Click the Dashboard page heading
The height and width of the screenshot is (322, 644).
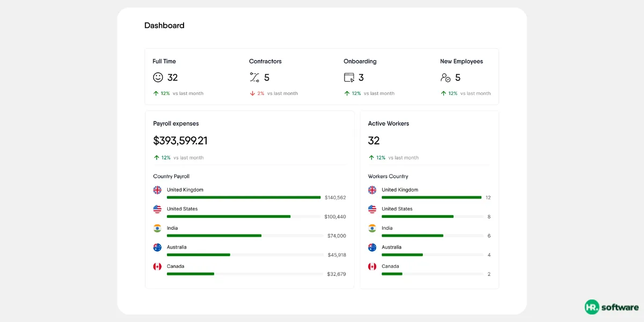pyautogui.click(x=164, y=25)
